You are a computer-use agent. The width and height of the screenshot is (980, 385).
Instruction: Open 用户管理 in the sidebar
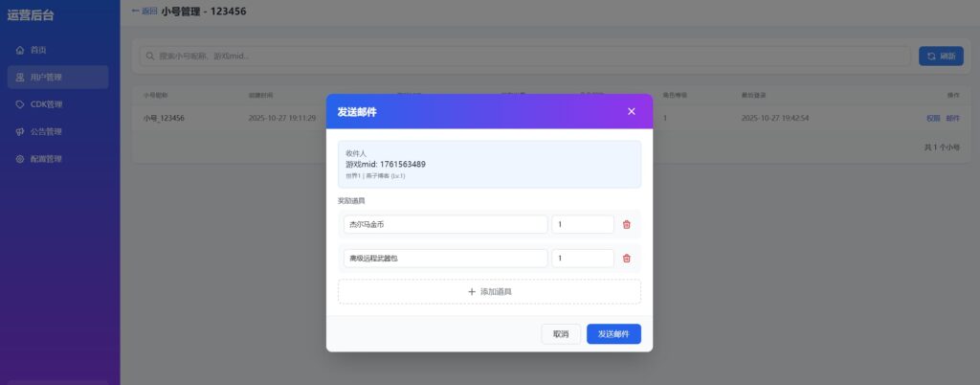[57, 78]
